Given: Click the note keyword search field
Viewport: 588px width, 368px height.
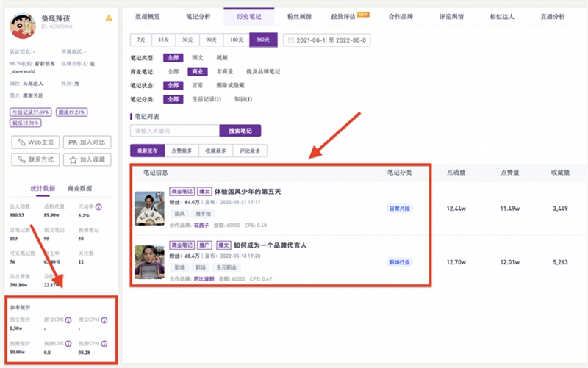Looking at the screenshot, I should [175, 131].
